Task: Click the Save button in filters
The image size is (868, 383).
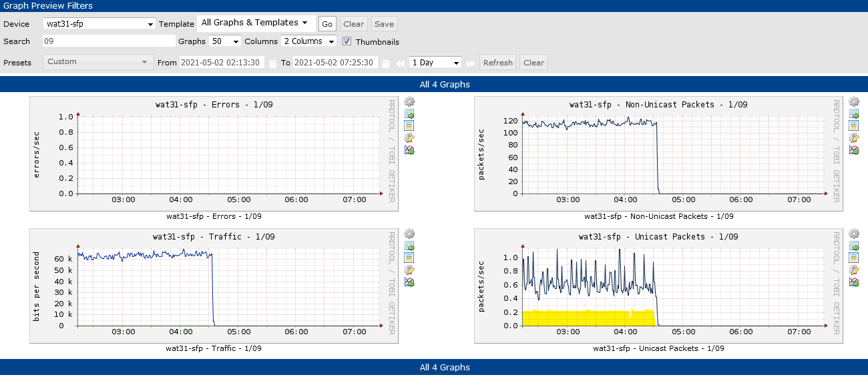Action: [384, 24]
